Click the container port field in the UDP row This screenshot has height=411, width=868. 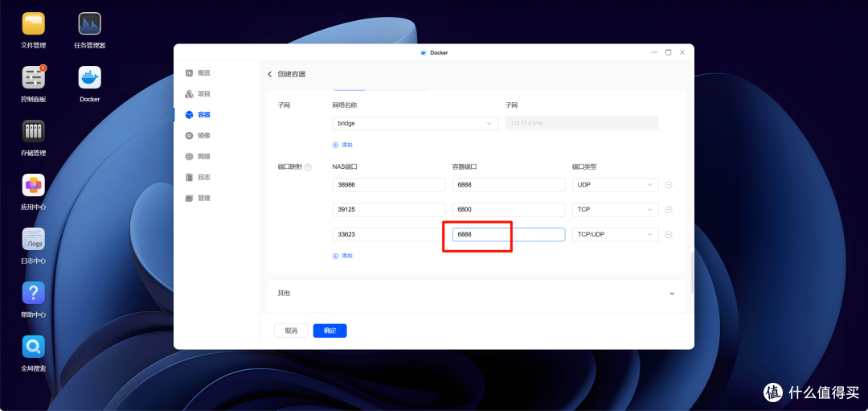509,185
